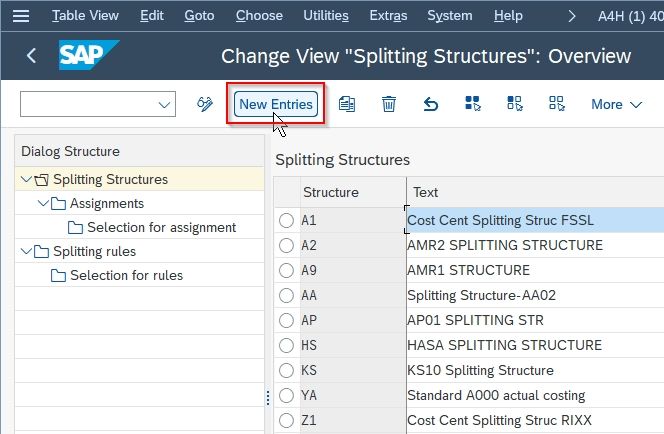Viewport: 664px width, 434px height.
Task: Expand the More toolbar menu
Action: click(617, 104)
